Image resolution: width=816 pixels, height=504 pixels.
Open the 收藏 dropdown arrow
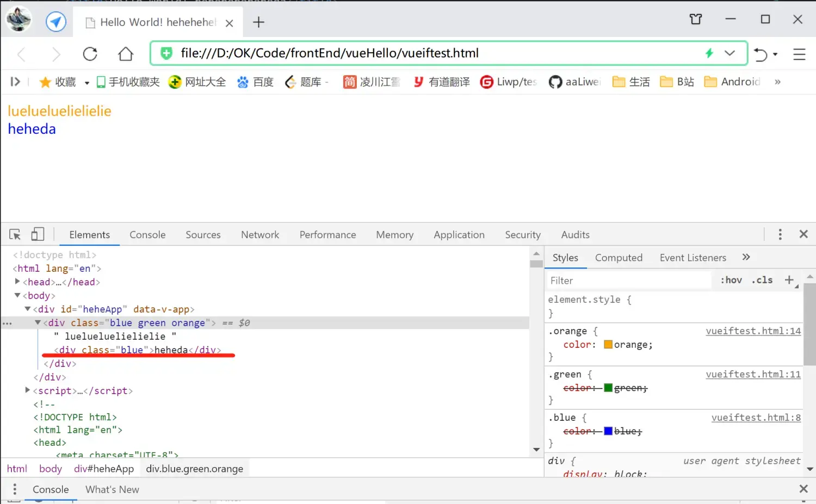click(86, 83)
